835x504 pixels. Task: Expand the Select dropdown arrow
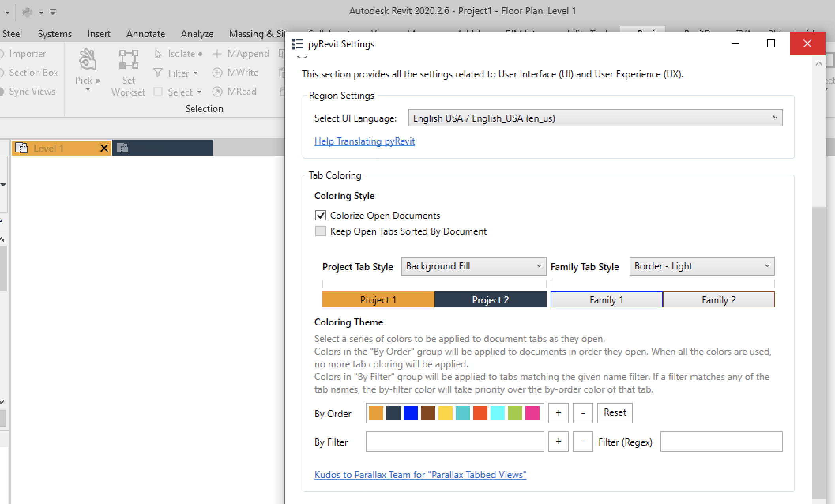(x=199, y=92)
